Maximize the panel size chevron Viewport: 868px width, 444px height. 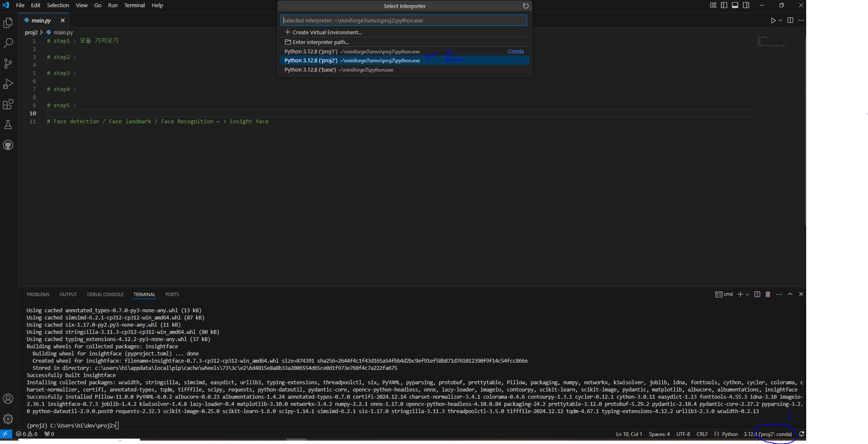point(790,294)
